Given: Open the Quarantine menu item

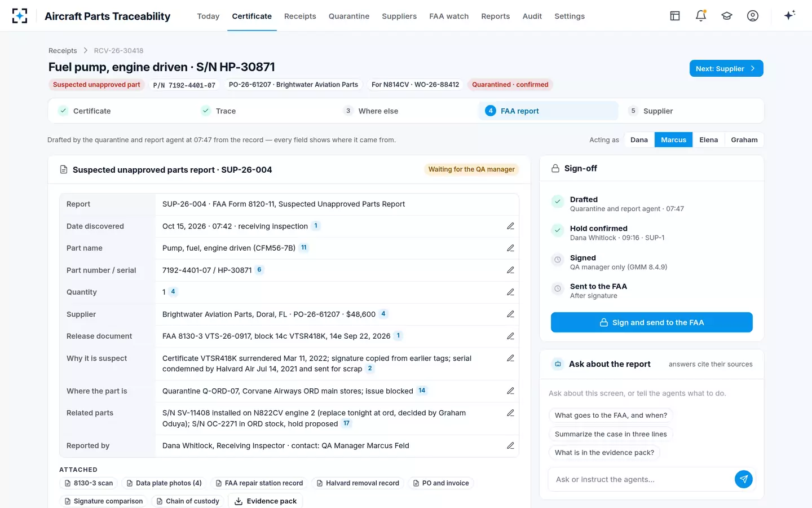Looking at the screenshot, I should 349,16.
